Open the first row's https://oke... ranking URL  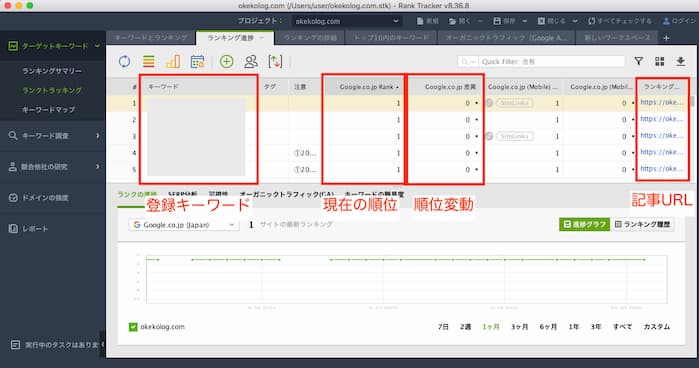point(662,102)
